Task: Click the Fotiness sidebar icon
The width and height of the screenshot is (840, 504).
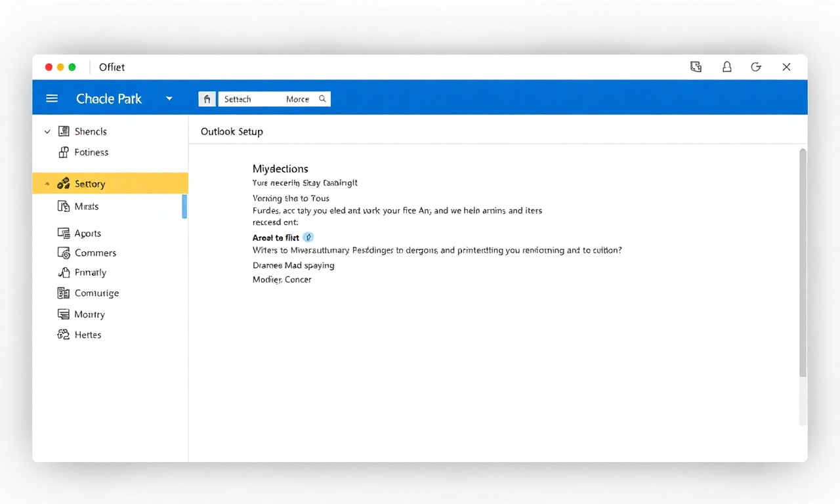Action: coord(64,152)
